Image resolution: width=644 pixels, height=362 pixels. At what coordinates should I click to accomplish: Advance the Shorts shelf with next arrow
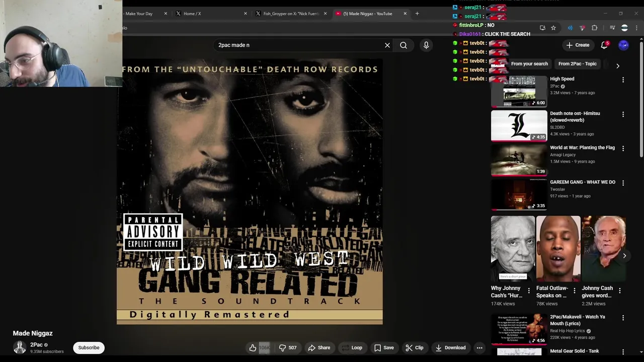624,256
